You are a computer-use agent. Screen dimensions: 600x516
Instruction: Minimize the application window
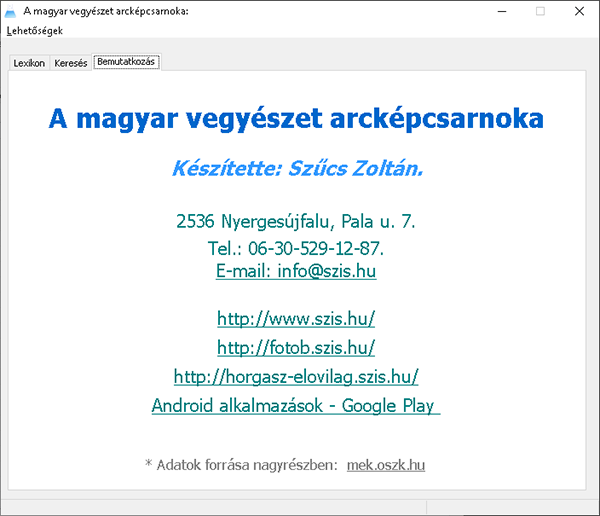502,11
